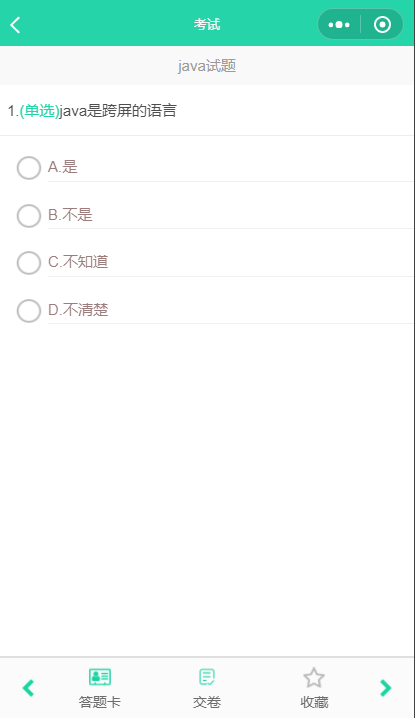Screen dimensions: 415x718
Task: Select radio option B.不是
Action: (x=29, y=215)
